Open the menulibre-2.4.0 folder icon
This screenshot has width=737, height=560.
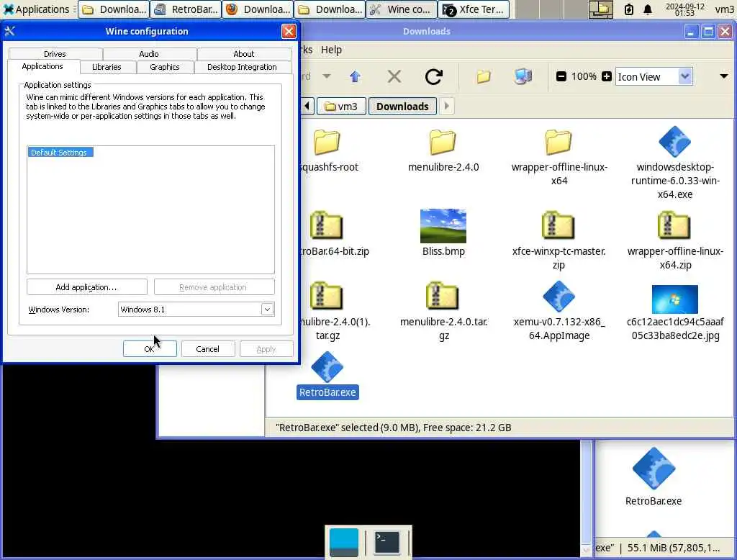(x=443, y=143)
